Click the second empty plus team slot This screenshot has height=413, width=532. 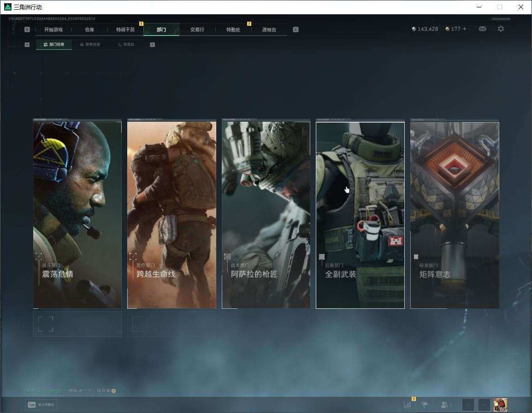click(x=484, y=405)
